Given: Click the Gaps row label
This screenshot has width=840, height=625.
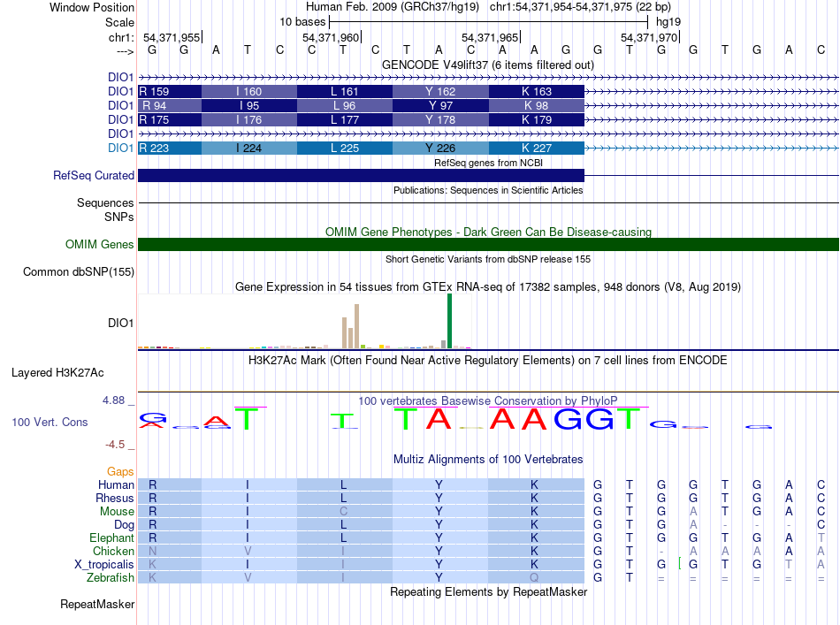Looking at the screenshot, I should pyautogui.click(x=120, y=471).
